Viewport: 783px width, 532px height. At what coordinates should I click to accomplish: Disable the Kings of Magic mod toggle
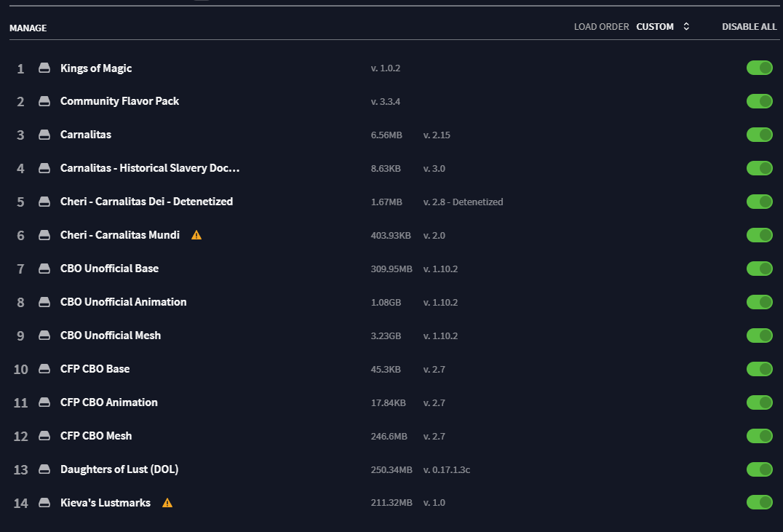760,68
